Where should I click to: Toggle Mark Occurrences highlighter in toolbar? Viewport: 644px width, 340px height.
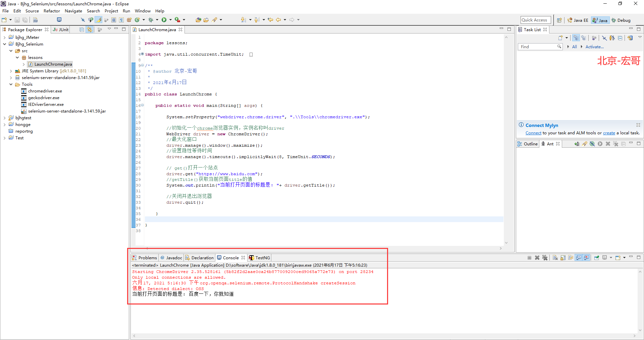[x=99, y=20]
